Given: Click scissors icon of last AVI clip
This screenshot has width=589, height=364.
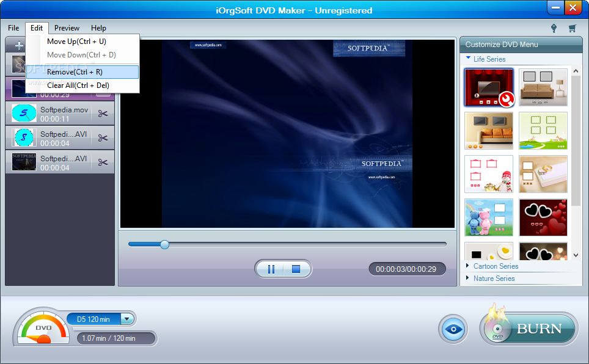Looking at the screenshot, I should pyautogui.click(x=103, y=162).
